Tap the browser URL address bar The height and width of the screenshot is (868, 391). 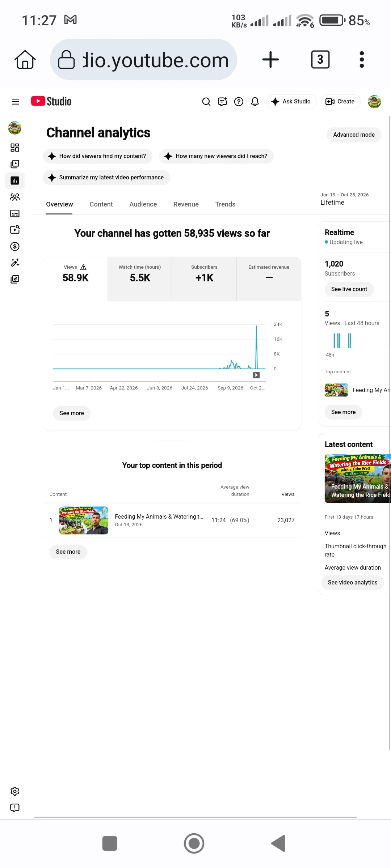[x=143, y=60]
